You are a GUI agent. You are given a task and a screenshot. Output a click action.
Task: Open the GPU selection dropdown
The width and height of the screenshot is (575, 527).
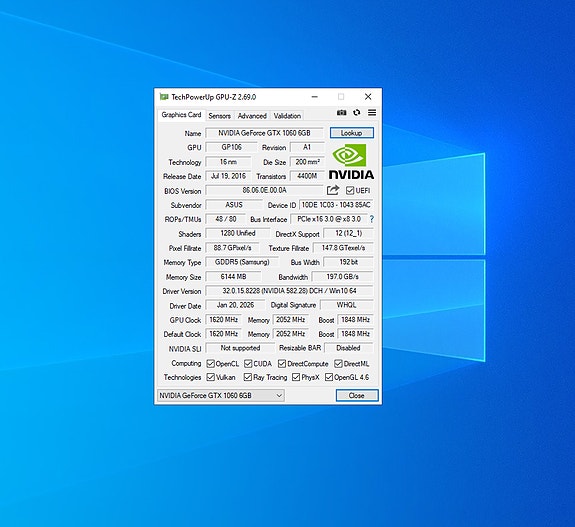221,395
